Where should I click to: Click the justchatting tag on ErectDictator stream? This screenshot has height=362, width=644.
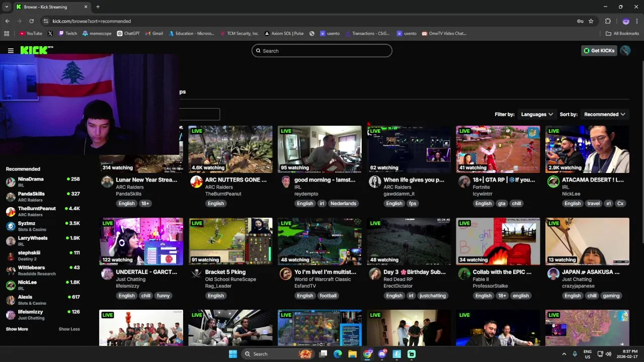point(433,296)
